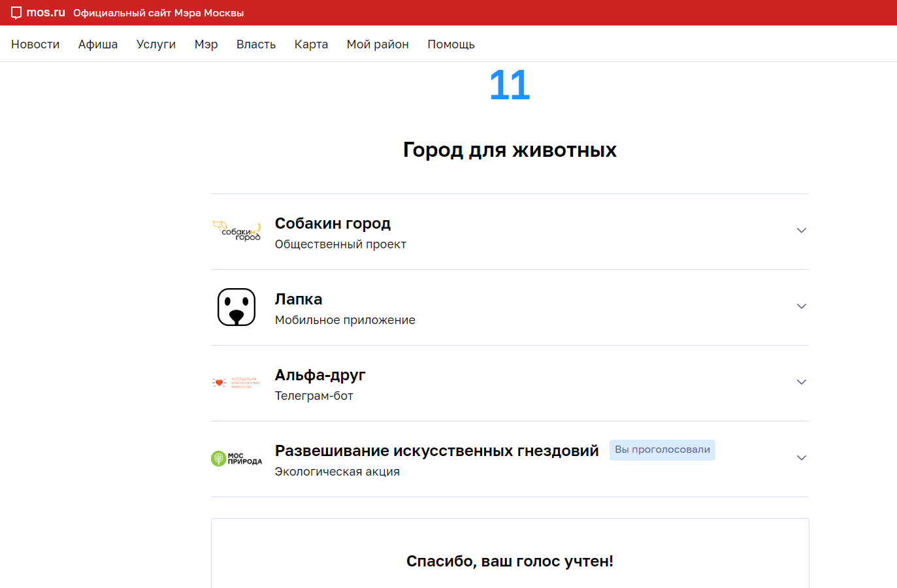Click the Альфа-друг title
This screenshot has height=588, width=897.
320,375
